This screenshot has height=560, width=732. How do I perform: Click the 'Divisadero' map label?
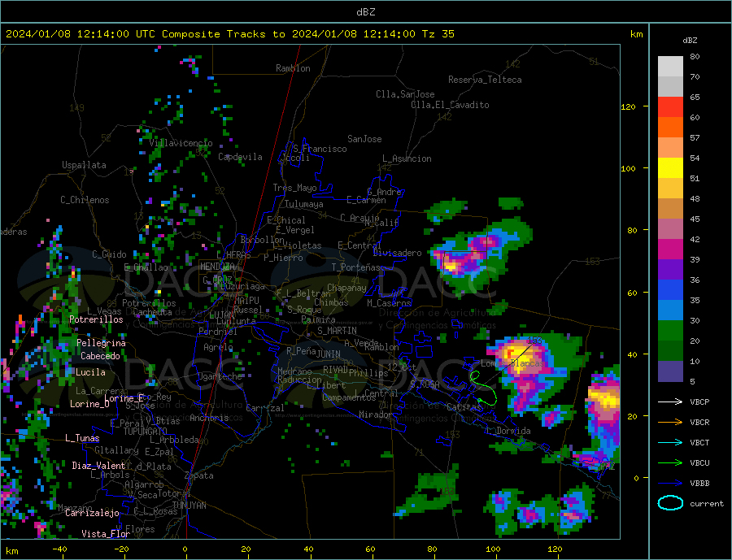pyautogui.click(x=397, y=253)
